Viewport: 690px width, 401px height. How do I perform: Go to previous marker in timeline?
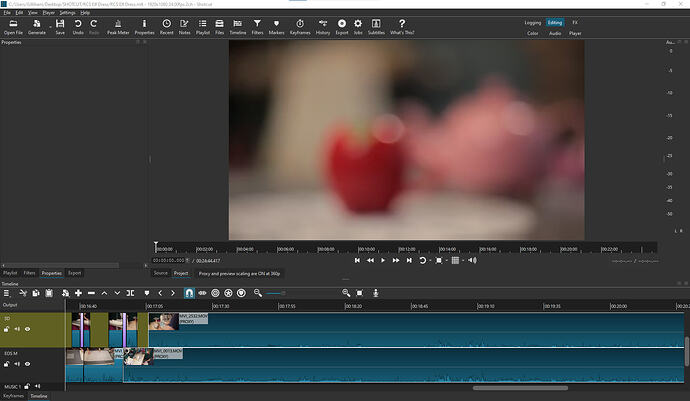point(160,293)
